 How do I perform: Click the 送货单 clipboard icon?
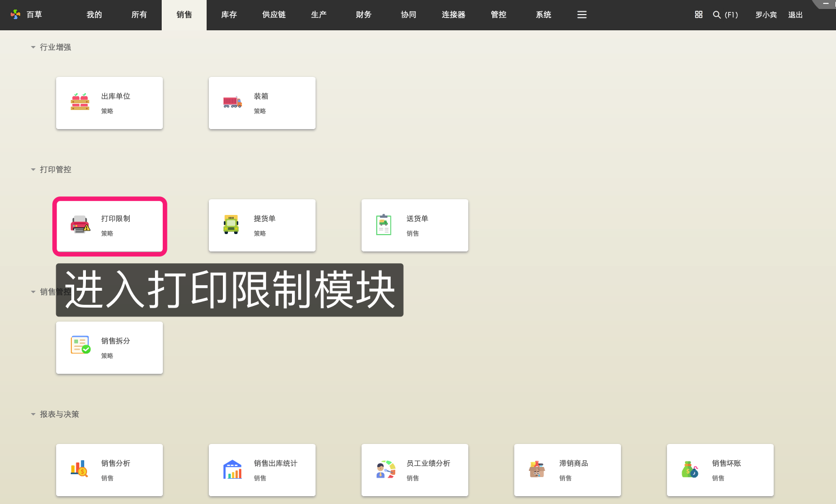click(x=383, y=224)
